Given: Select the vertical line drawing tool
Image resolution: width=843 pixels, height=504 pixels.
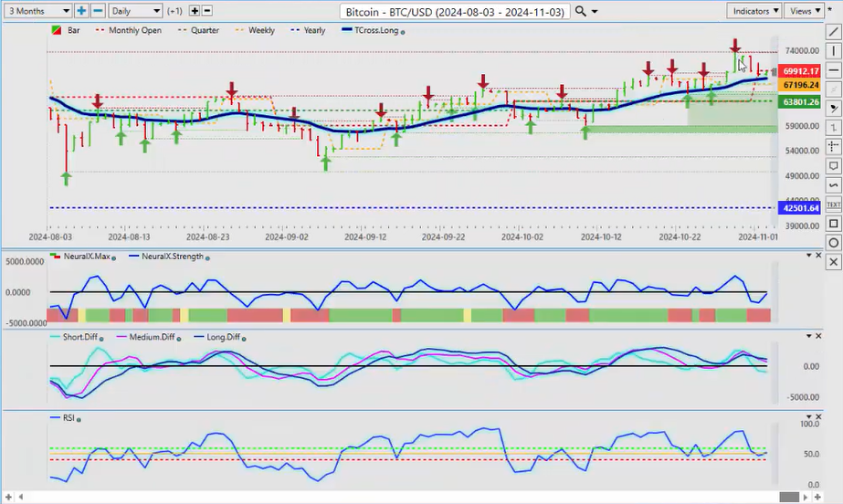Looking at the screenshot, I should point(833,51).
